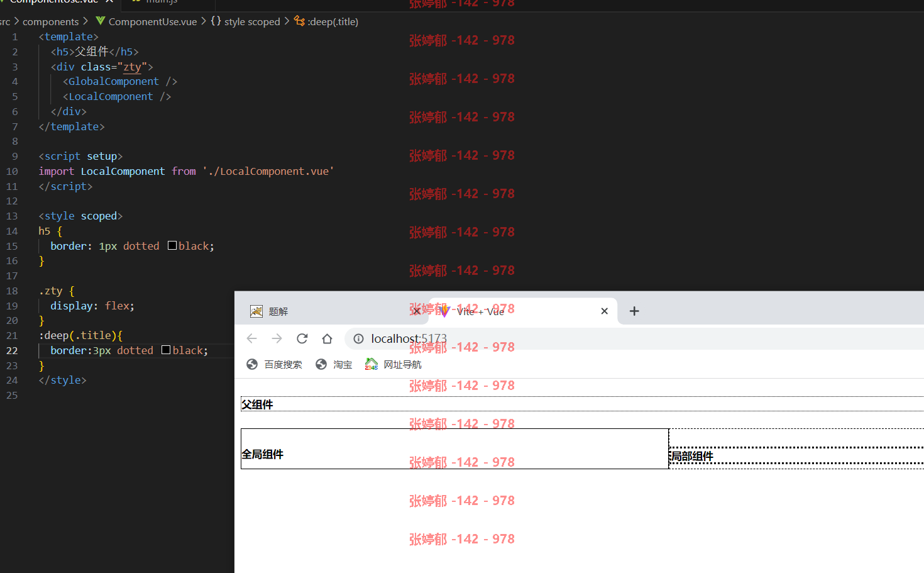Open the 网址导航 bookmark
This screenshot has height=573, width=924.
[x=393, y=364]
